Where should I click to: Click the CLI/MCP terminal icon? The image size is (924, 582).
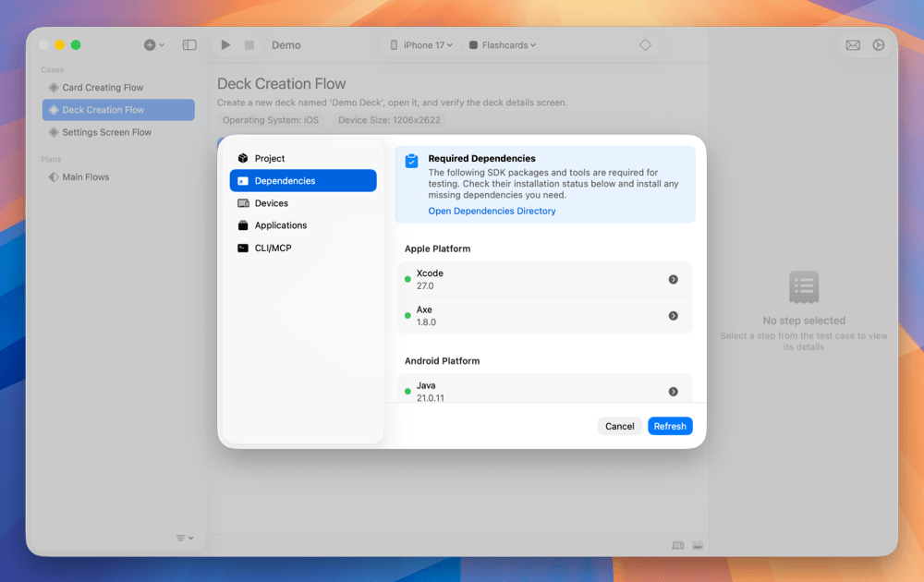pos(243,248)
